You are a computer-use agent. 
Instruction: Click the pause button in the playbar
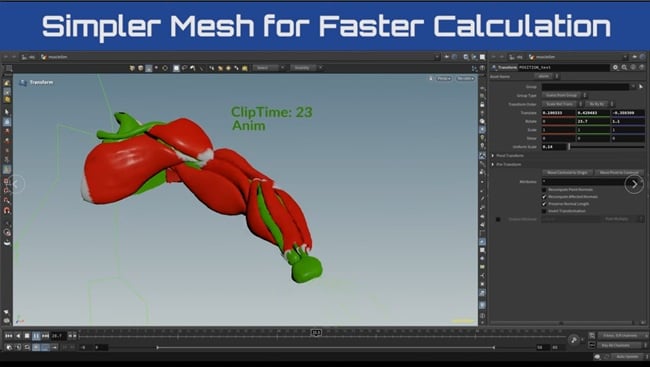(36, 335)
